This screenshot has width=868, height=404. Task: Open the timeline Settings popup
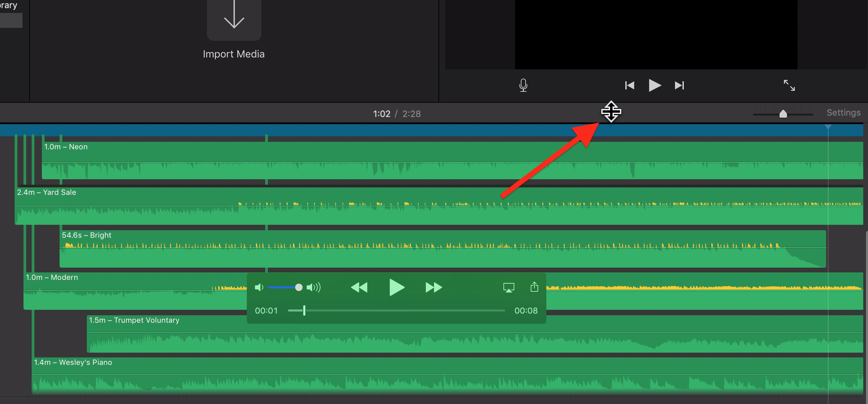click(x=843, y=113)
